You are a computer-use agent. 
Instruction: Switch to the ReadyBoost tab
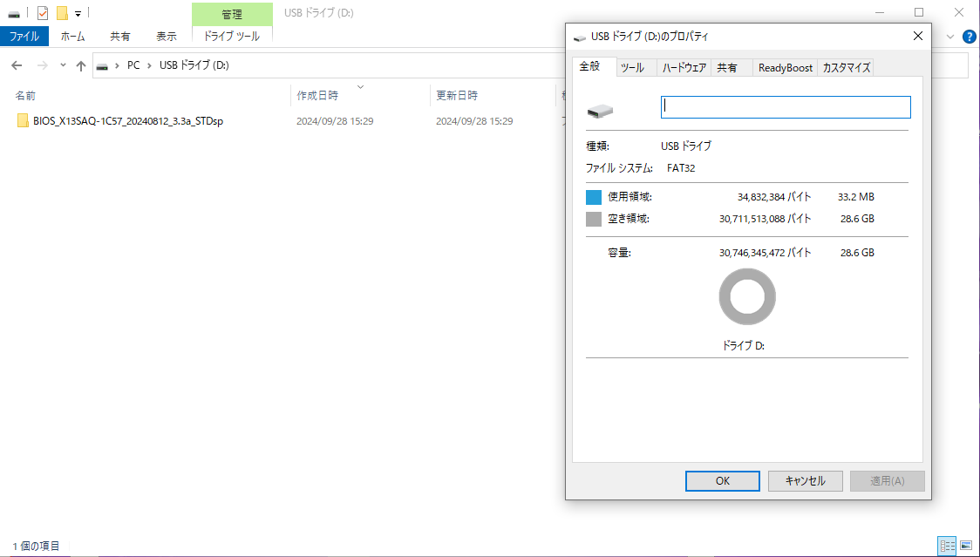[x=785, y=68]
